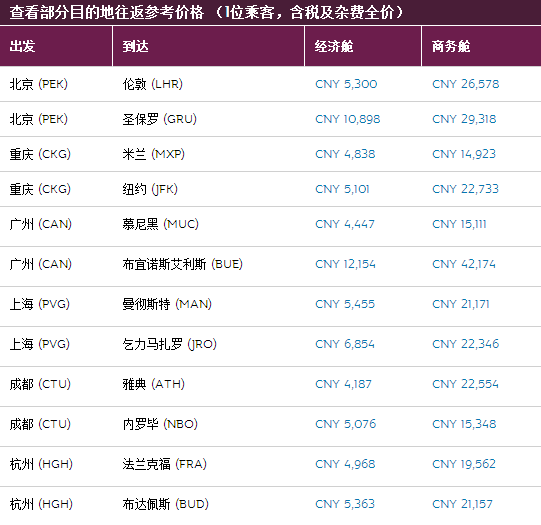Click destination 圣保罗 (GRU)

pos(159,119)
